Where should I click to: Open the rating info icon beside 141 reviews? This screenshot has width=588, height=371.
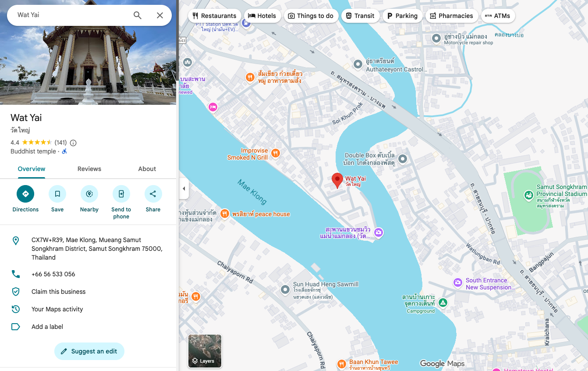(x=73, y=143)
